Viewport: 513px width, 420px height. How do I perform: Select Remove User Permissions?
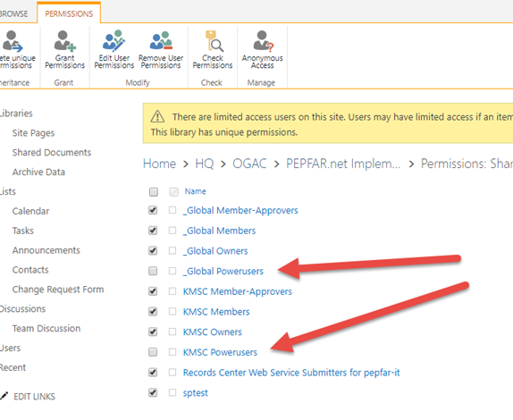(x=161, y=49)
